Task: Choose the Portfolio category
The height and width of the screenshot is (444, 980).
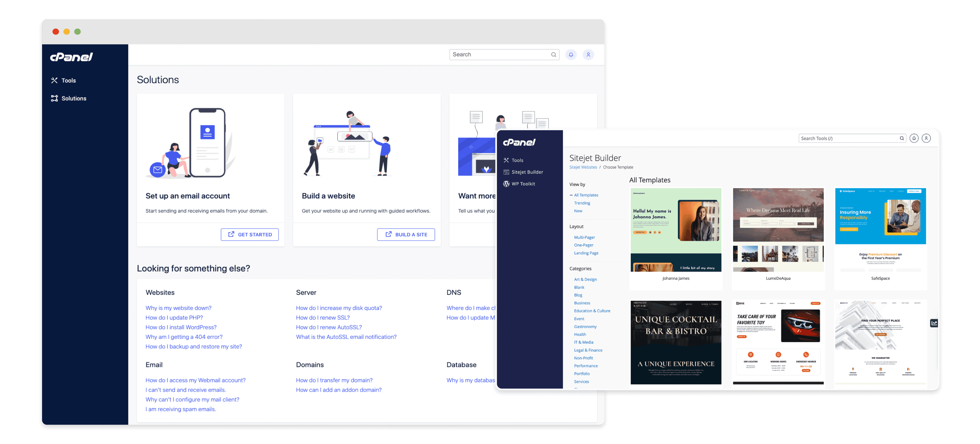Action: 582,374
